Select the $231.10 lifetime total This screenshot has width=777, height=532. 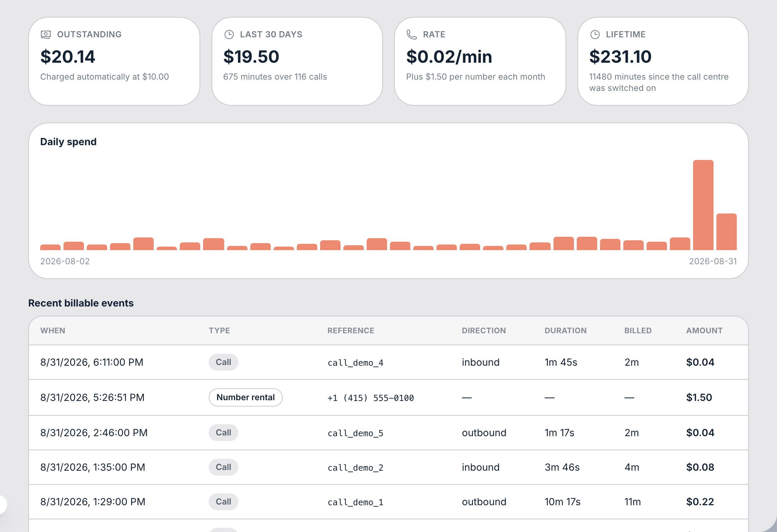(620, 57)
